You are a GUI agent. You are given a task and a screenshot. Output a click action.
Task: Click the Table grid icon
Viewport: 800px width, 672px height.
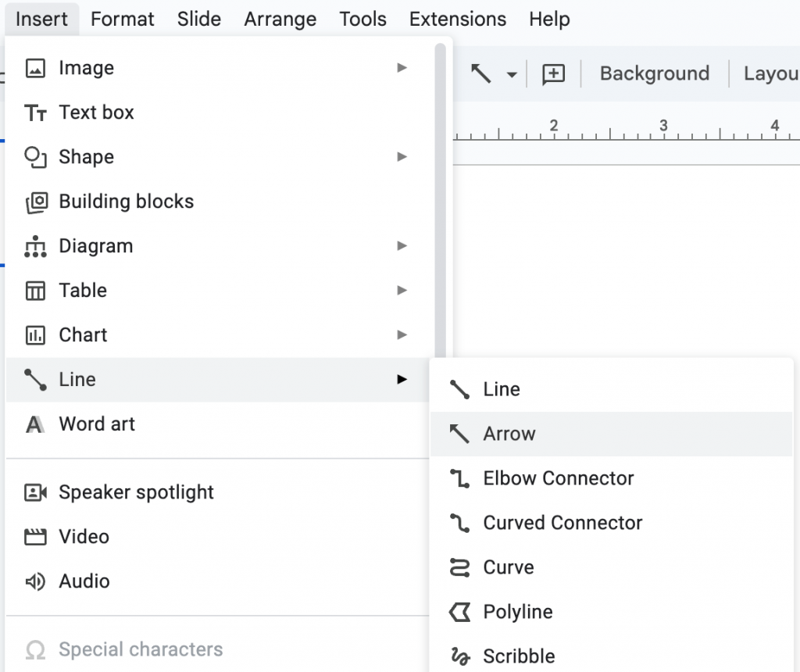click(35, 291)
